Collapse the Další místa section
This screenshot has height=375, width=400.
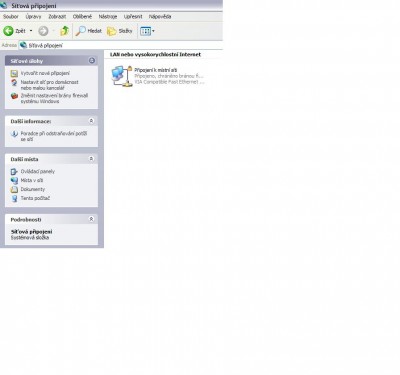(91, 159)
